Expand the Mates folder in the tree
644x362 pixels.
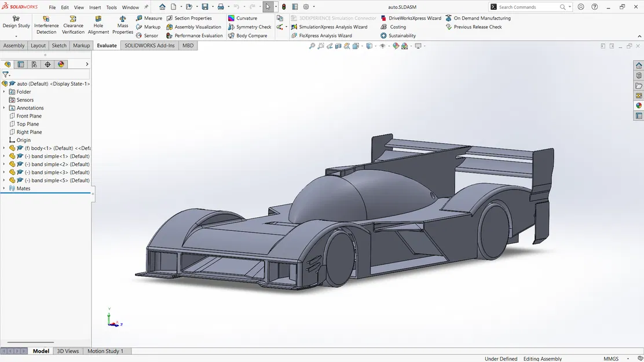click(x=5, y=188)
